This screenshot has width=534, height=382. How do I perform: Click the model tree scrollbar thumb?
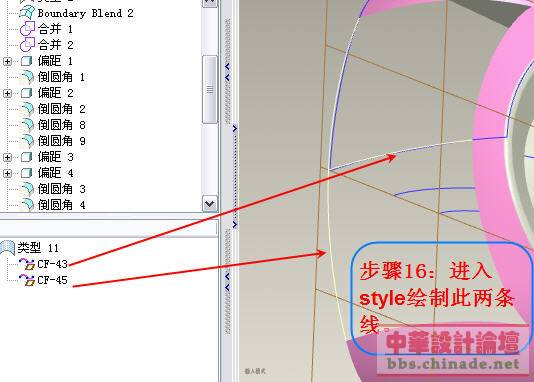(209, 89)
